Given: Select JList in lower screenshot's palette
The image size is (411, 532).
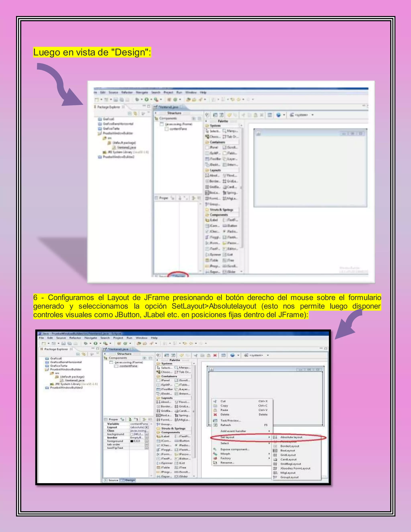Looking at the screenshot, I should click(180, 463).
